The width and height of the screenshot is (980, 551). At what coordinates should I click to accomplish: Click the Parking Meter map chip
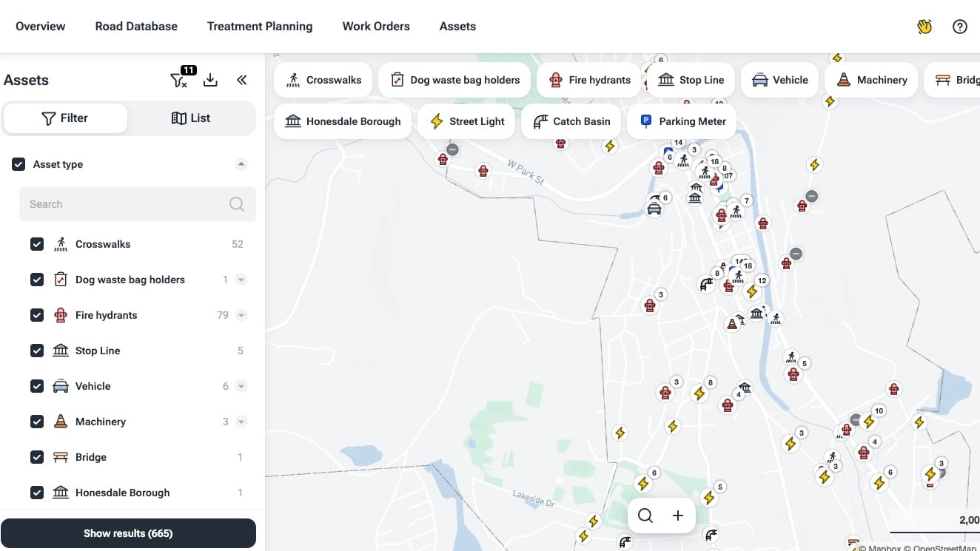tap(682, 121)
